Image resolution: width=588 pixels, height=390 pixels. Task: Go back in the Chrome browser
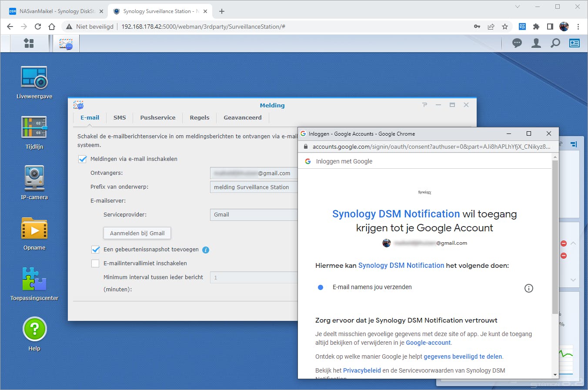pyautogui.click(x=10, y=27)
